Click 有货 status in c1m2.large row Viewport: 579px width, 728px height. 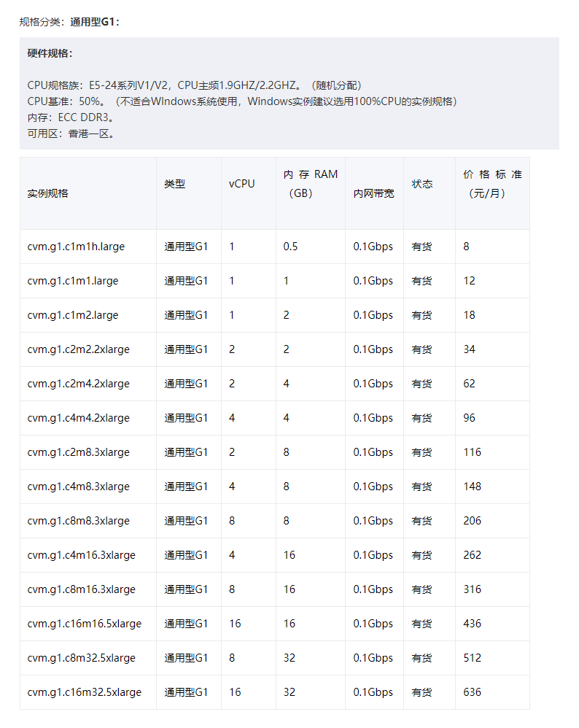(422, 315)
